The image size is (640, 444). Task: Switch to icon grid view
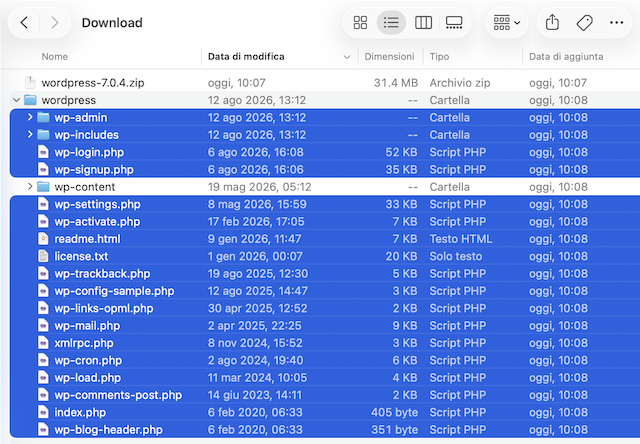[x=360, y=22]
